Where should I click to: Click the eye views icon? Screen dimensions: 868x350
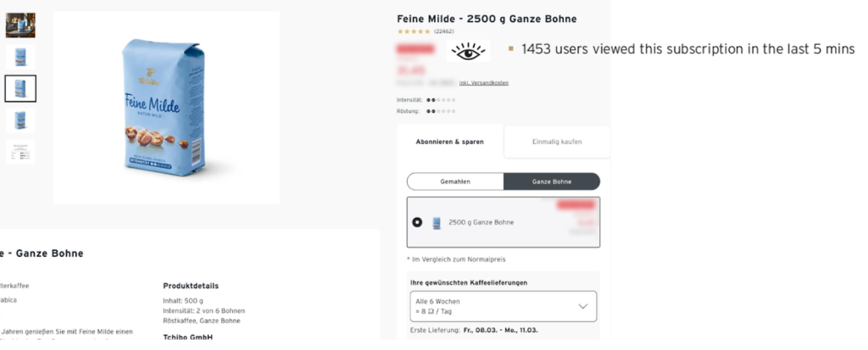coord(468,51)
